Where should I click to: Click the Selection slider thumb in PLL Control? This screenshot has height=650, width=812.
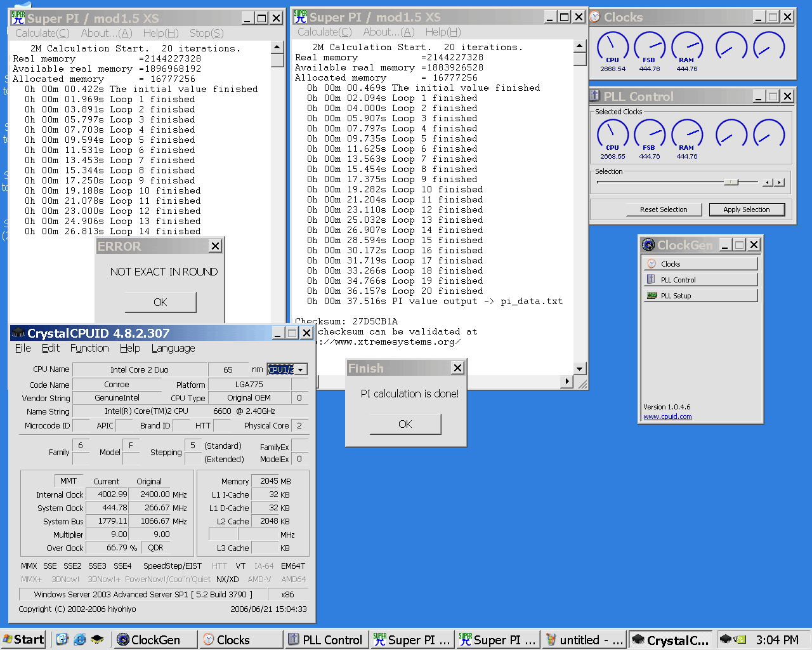[731, 182]
